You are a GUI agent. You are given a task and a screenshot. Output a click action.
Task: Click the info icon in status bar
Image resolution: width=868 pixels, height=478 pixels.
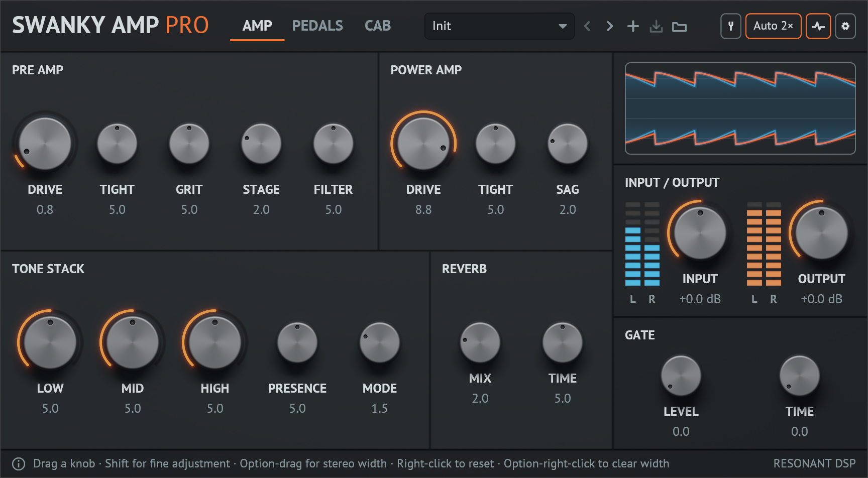click(x=19, y=463)
